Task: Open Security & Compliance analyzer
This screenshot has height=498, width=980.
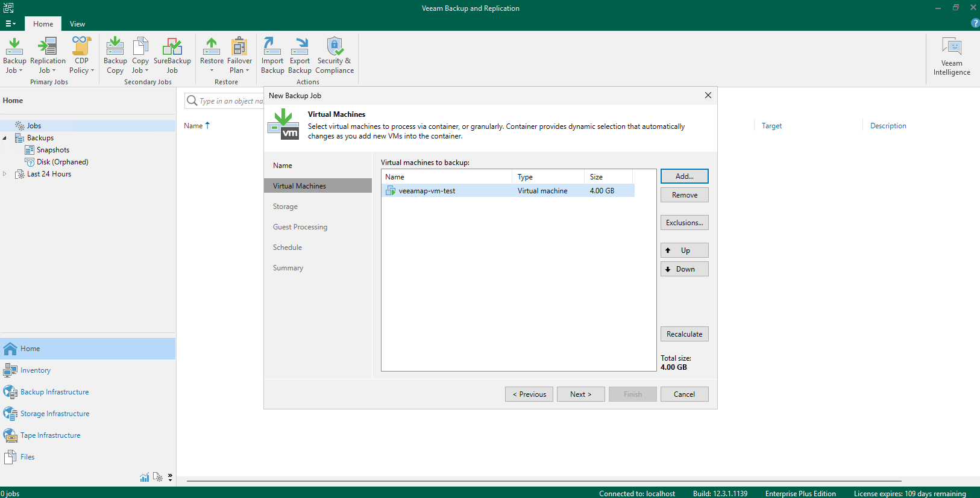Action: click(x=335, y=55)
